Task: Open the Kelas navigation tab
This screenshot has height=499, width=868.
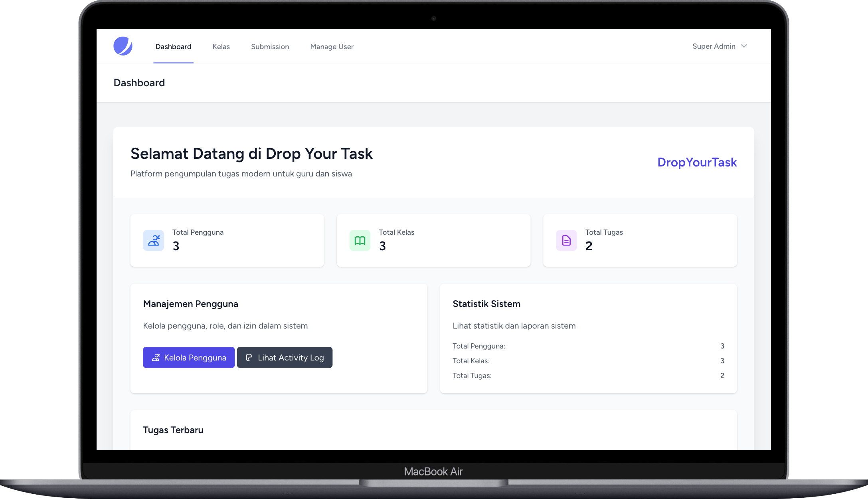Action: [221, 47]
